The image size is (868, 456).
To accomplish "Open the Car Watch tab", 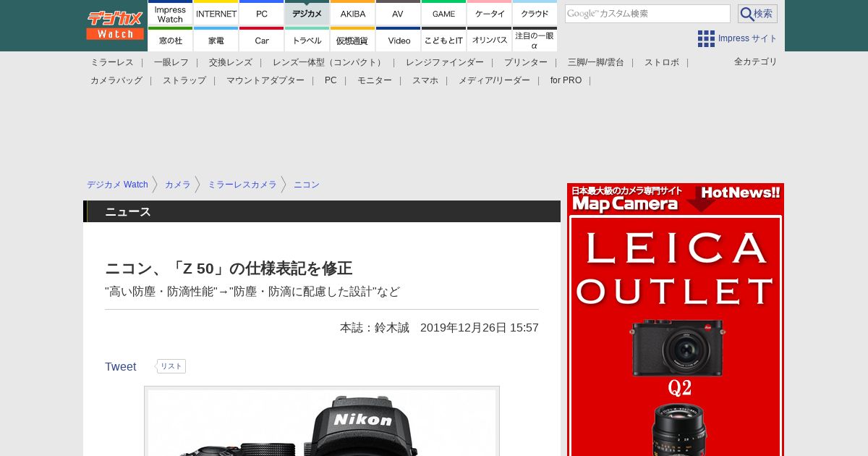I will click(x=262, y=39).
